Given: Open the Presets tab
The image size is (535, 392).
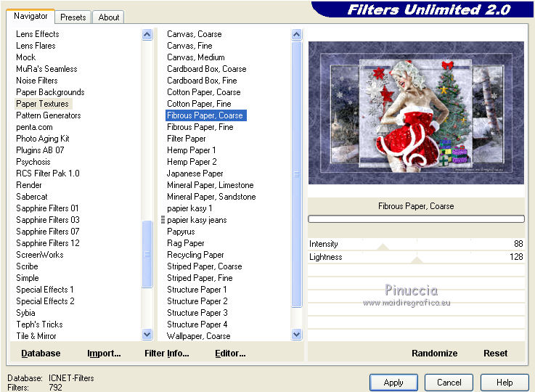Looking at the screenshot, I should click(73, 17).
